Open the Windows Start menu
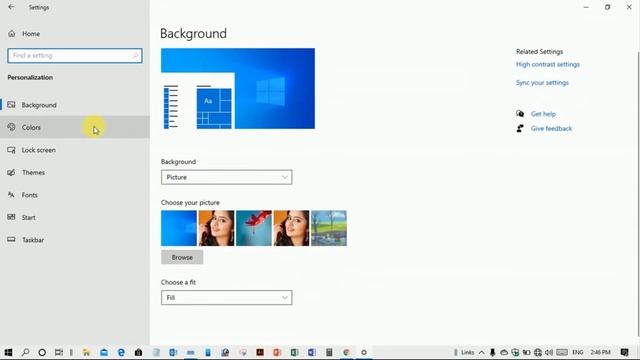This screenshot has height=360, width=640. [8, 352]
